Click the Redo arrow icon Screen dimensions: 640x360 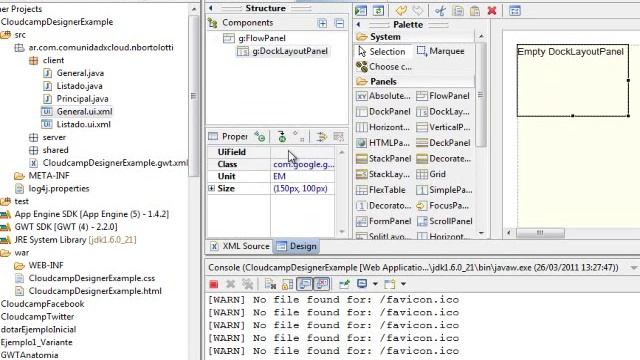coord(418,11)
